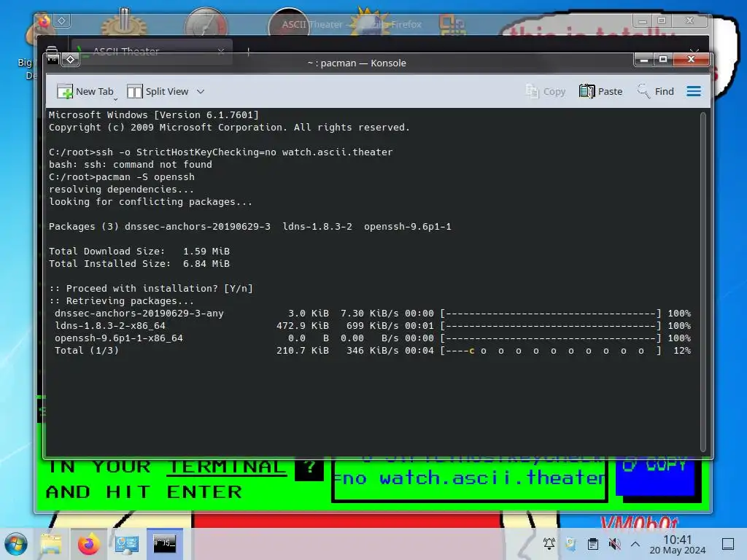The image size is (747, 560).
Task: Click the clock showing 10:41
Action: pyautogui.click(x=677, y=544)
